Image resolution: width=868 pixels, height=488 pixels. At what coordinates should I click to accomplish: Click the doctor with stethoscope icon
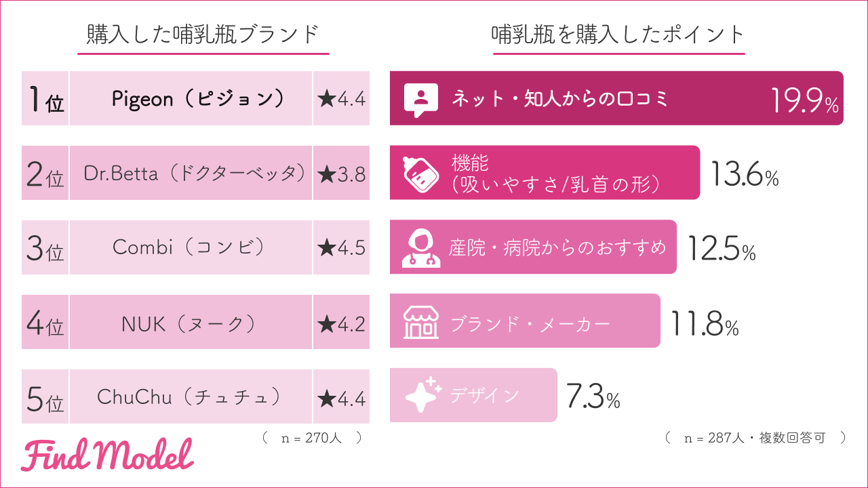tap(420, 247)
